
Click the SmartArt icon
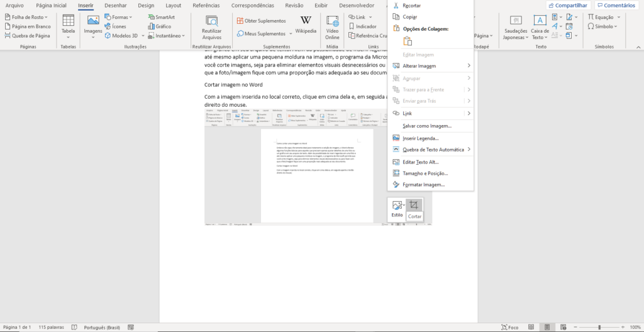click(162, 17)
